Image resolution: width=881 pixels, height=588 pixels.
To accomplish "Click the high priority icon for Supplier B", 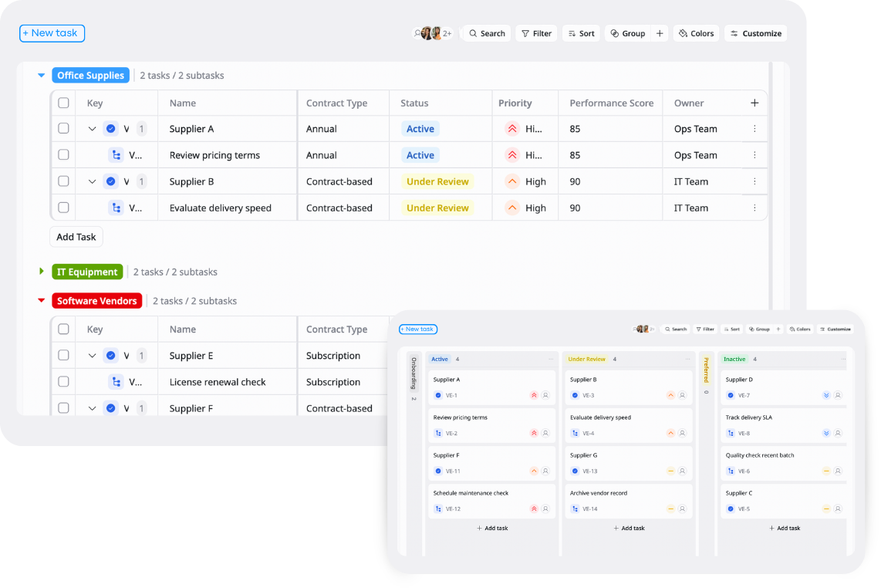I will point(511,181).
